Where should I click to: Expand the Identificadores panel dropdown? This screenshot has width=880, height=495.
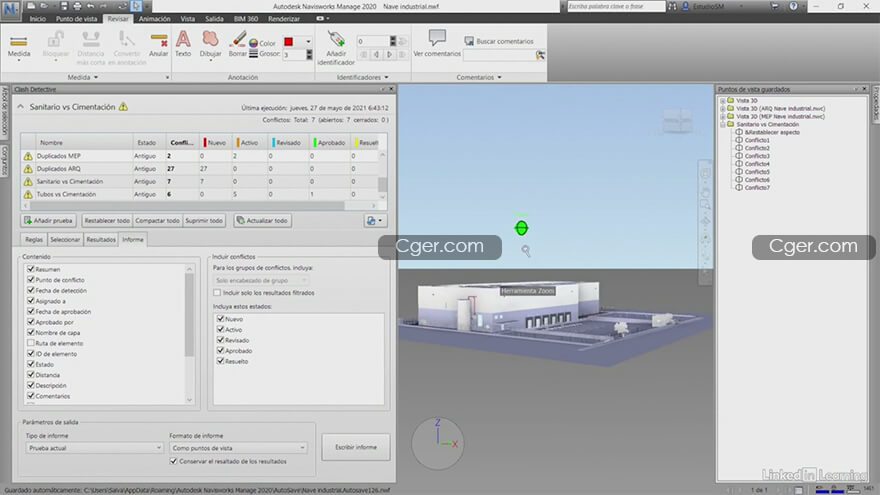click(386, 77)
